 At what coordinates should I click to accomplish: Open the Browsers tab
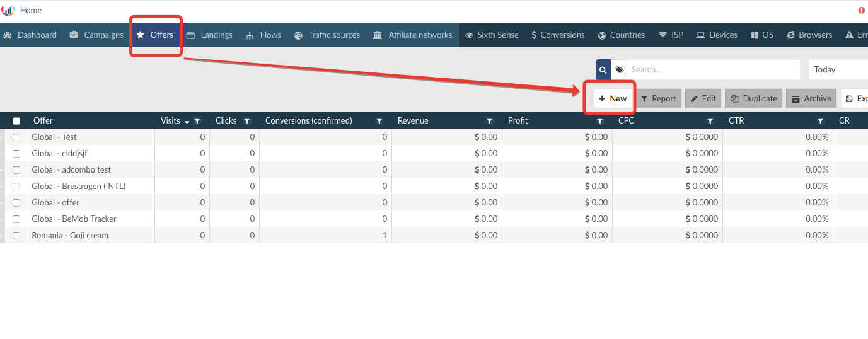pos(809,35)
